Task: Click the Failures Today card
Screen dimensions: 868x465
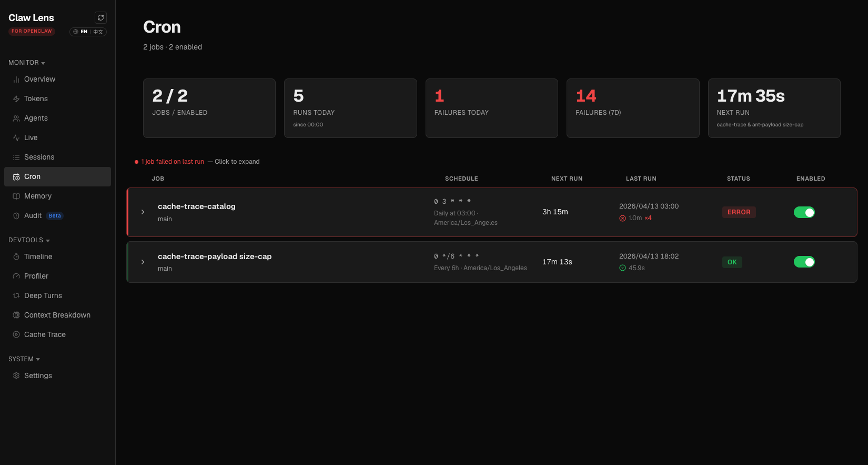Action: [x=492, y=108]
